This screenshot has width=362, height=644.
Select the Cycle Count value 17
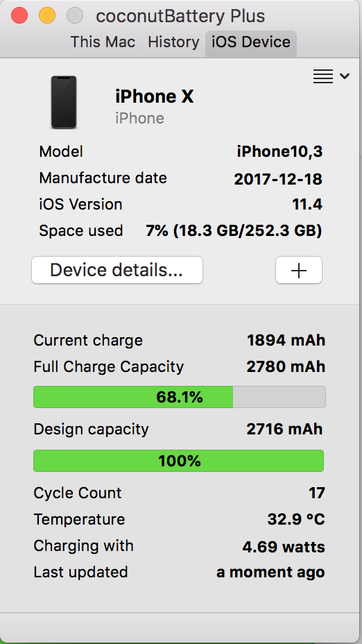pyautogui.click(x=317, y=493)
